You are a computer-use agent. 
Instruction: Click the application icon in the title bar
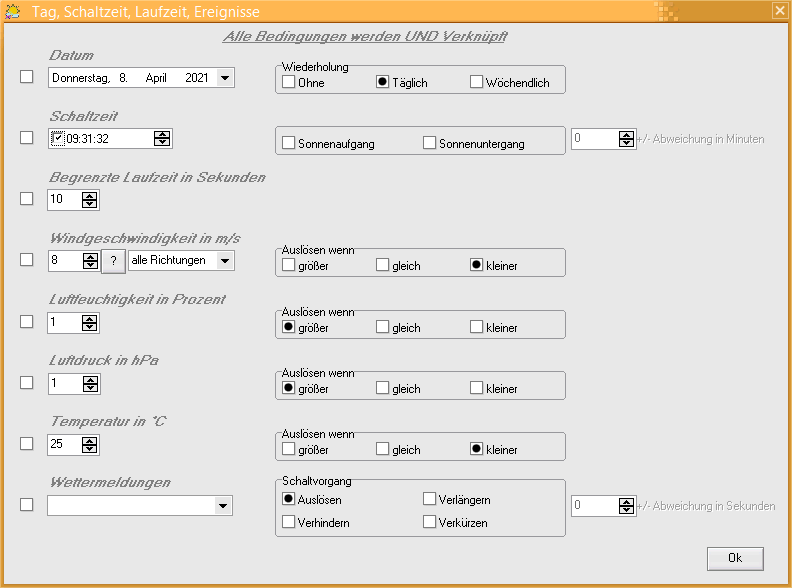pos(12,11)
